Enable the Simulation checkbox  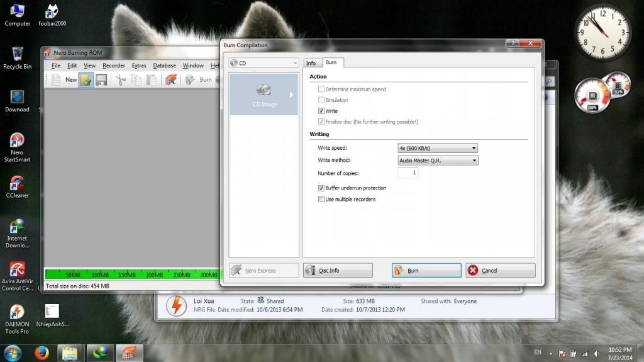click(321, 100)
